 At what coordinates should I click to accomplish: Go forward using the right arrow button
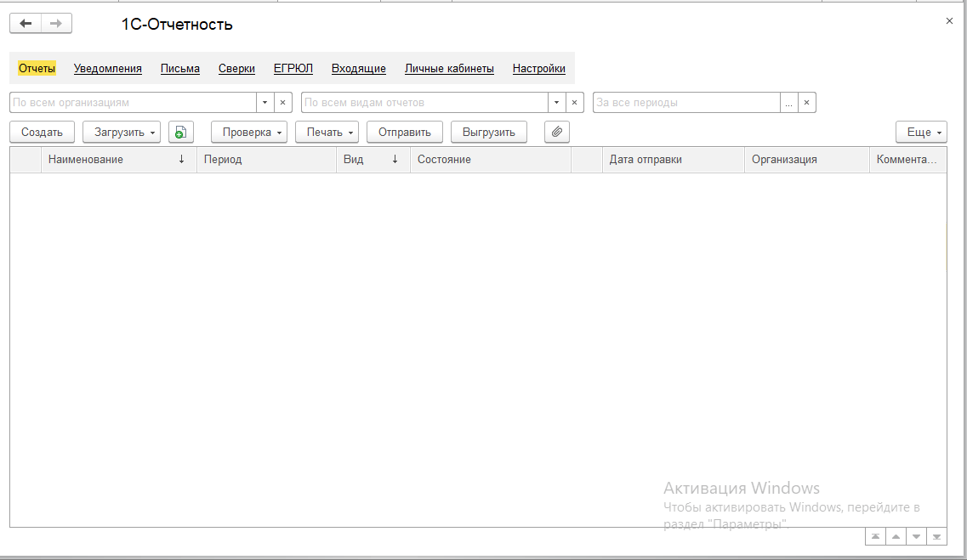pyautogui.click(x=56, y=24)
